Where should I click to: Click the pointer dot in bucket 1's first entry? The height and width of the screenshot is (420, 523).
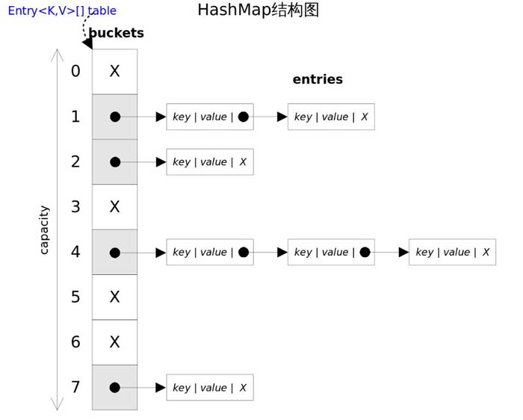point(244,117)
